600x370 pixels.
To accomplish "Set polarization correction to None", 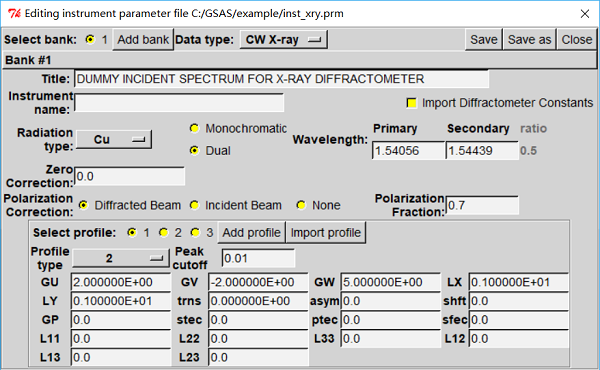I will click(301, 205).
